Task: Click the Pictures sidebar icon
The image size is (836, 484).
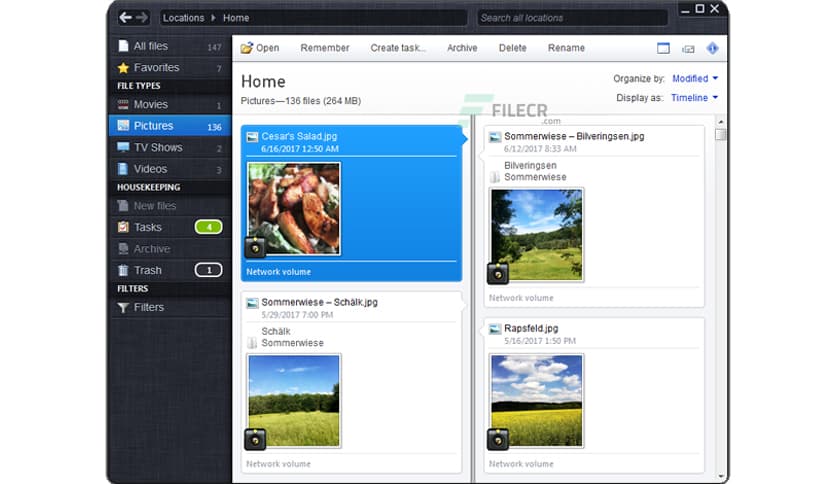Action: pyautogui.click(x=123, y=126)
